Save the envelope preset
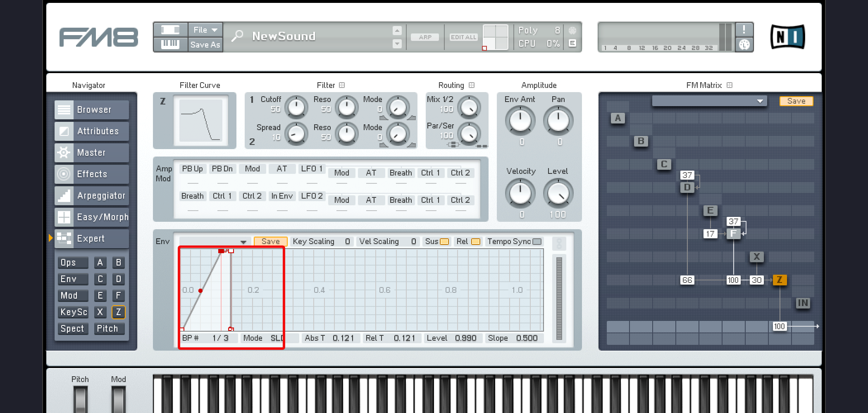The width and height of the screenshot is (868, 413). (271, 242)
